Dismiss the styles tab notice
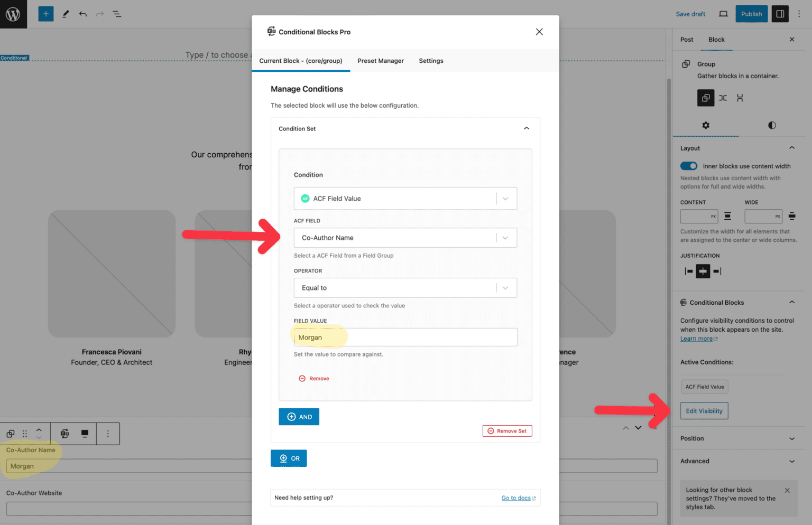Image resolution: width=812 pixels, height=525 pixels. pos(787,490)
